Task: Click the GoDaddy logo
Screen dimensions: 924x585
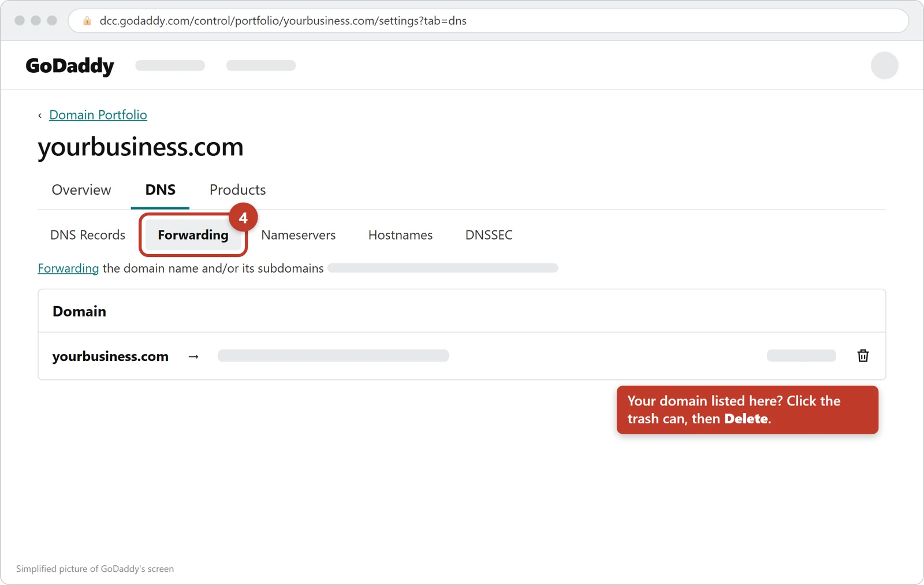Action: 70,66
